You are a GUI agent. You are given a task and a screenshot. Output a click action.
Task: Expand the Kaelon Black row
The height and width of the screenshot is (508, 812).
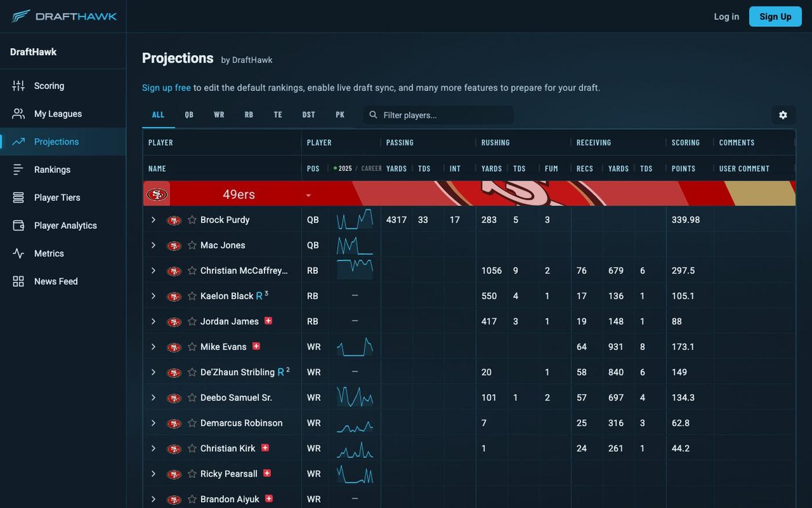153,296
